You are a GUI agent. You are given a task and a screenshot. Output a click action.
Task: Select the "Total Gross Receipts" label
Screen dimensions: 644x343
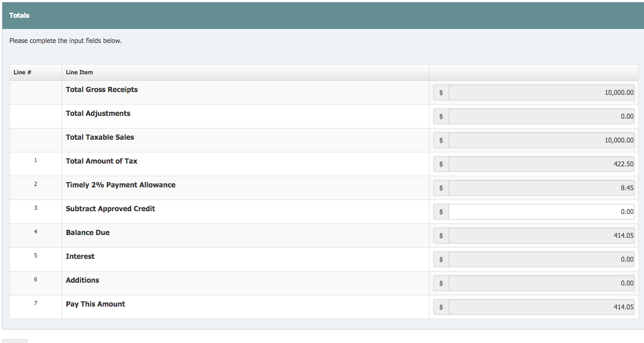click(x=102, y=90)
